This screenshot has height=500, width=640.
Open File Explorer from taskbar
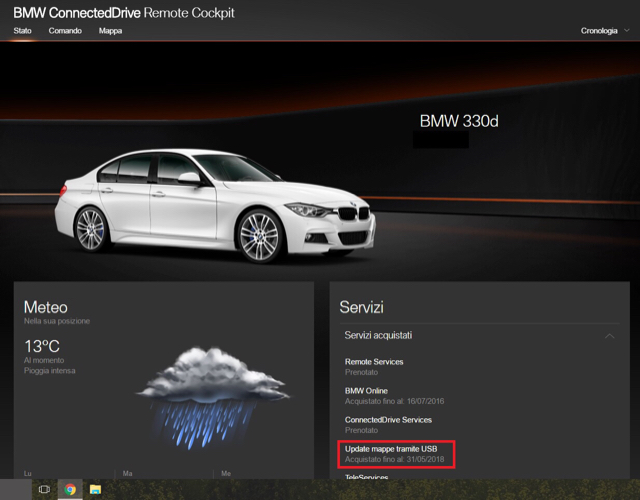[x=95, y=489]
